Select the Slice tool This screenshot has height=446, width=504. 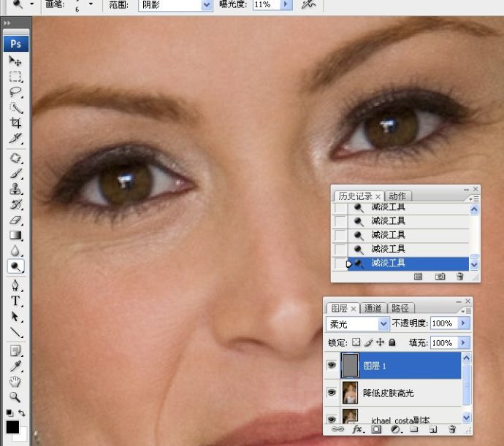click(15, 138)
